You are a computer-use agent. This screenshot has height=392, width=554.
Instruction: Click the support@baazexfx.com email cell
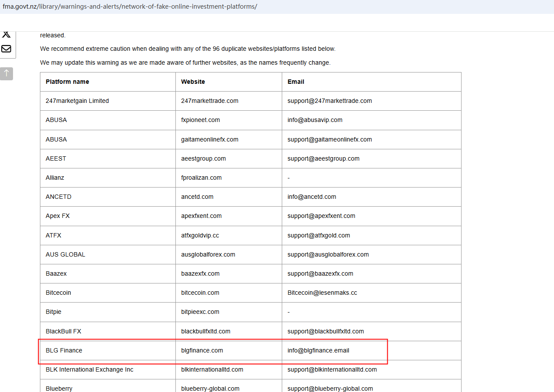(320, 273)
